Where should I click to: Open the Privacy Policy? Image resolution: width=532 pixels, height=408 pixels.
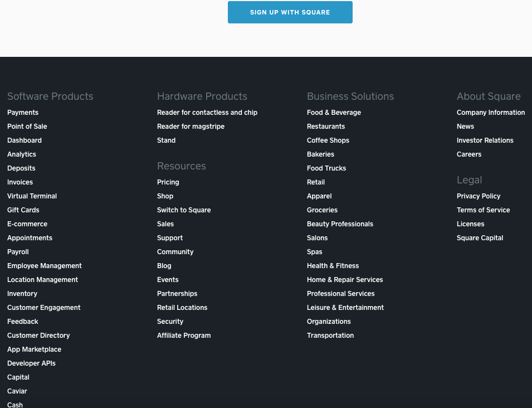click(x=479, y=196)
